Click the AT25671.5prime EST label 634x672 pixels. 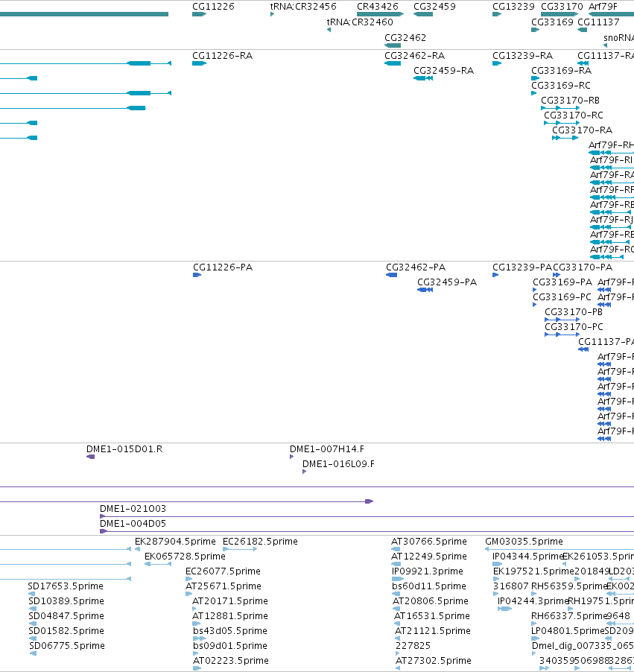tap(223, 586)
